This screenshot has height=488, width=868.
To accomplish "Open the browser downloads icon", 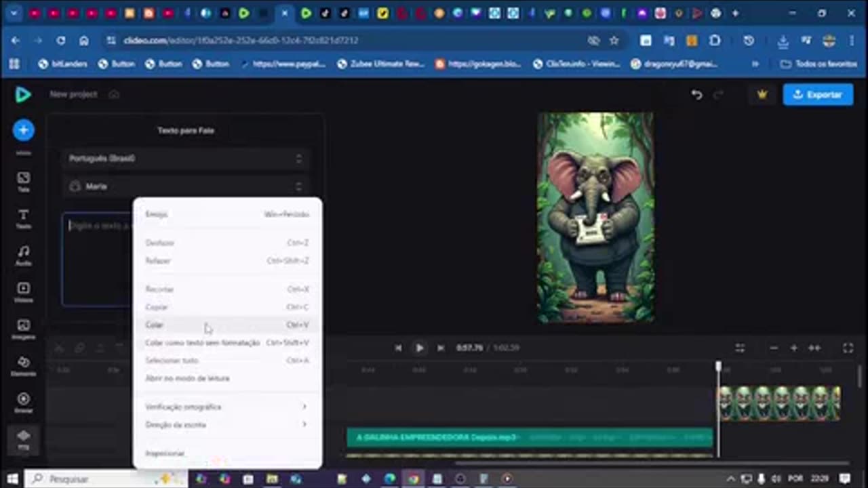I will (x=783, y=41).
